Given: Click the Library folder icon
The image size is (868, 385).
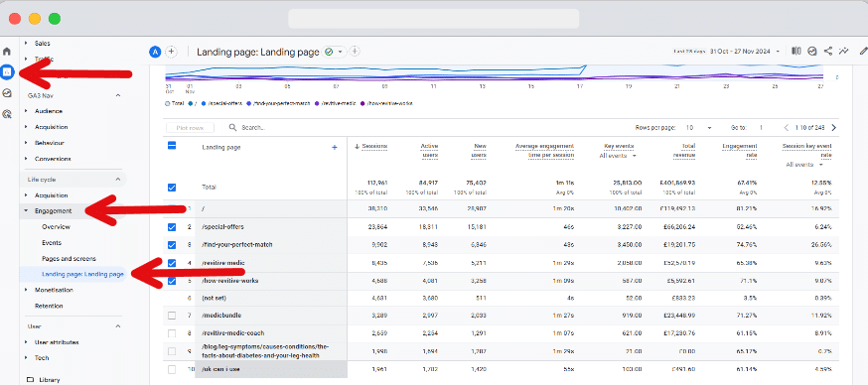Looking at the screenshot, I should pyautogui.click(x=30, y=380).
